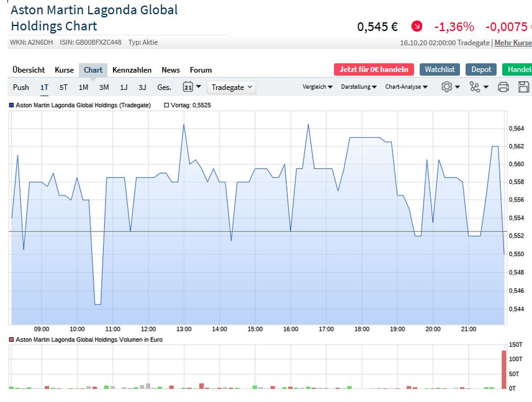
Task: Open the calendar date picker icon
Action: click(x=187, y=87)
